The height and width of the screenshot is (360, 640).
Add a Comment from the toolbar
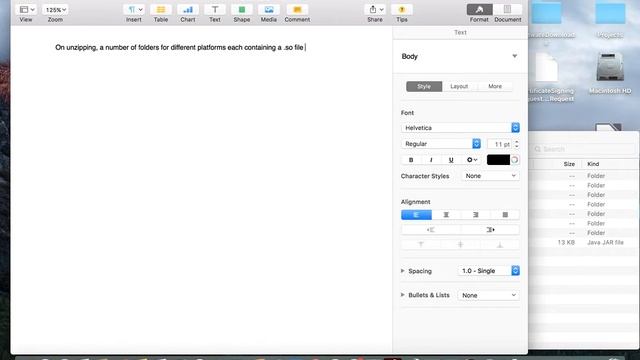[297, 9]
